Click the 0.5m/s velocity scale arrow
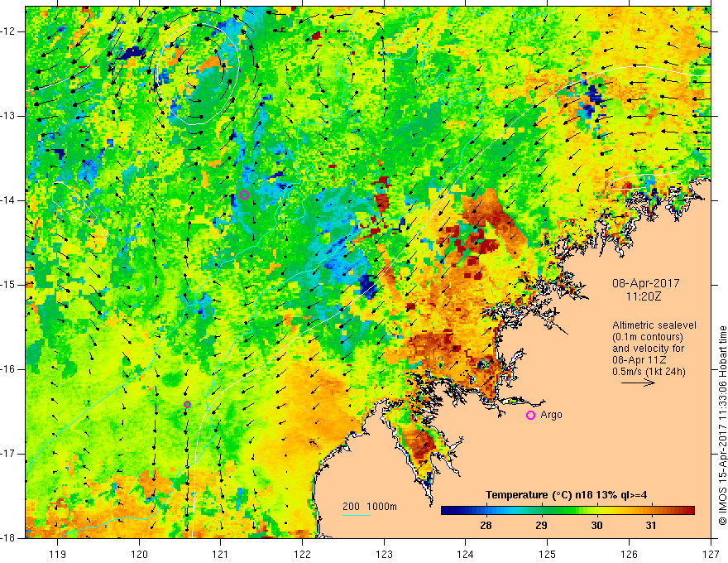This screenshot has width=728, height=563. tap(638, 383)
